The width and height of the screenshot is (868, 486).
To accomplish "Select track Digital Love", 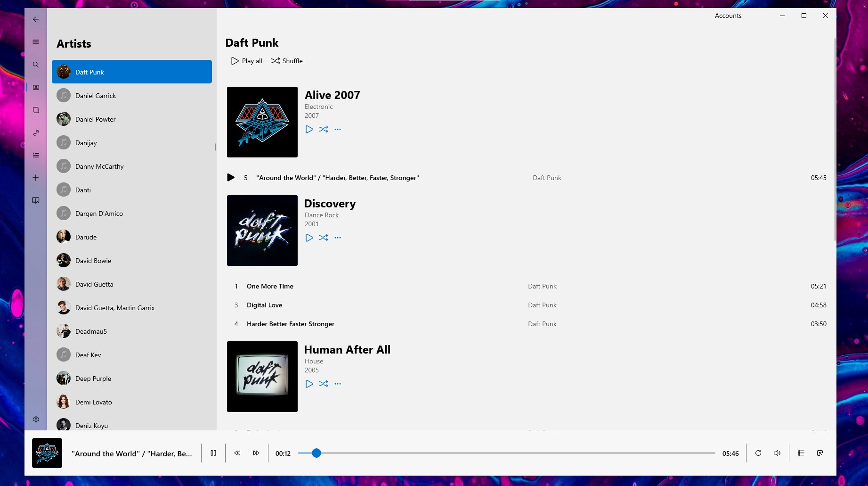I will click(527, 305).
